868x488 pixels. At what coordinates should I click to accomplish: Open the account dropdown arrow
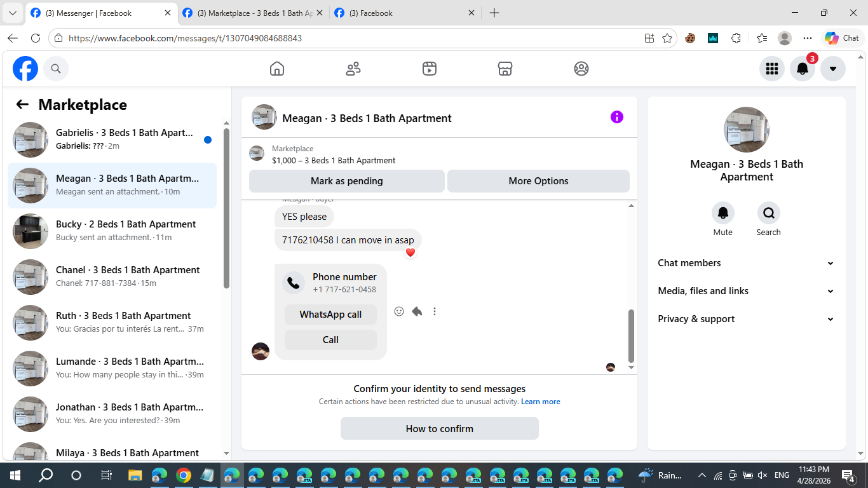coord(833,69)
